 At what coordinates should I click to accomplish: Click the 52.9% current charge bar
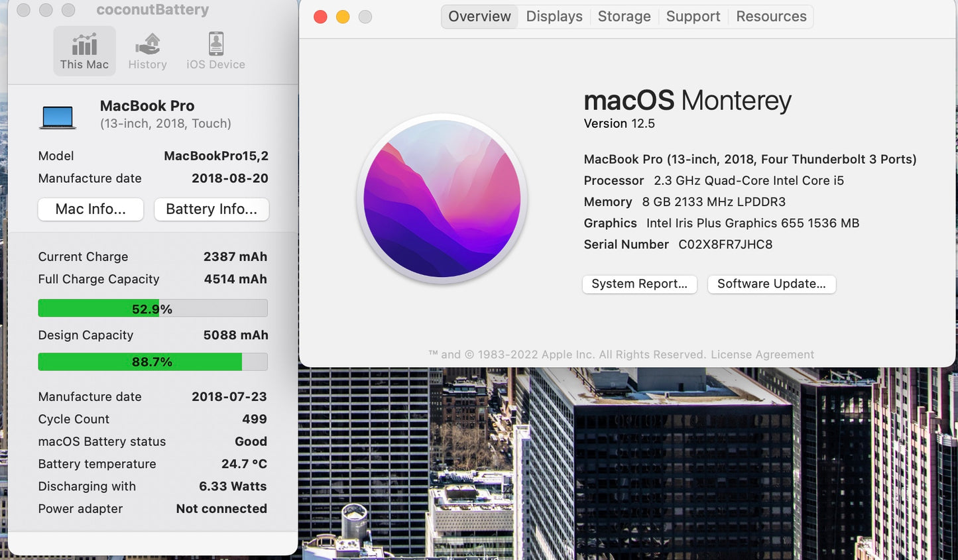tap(152, 309)
